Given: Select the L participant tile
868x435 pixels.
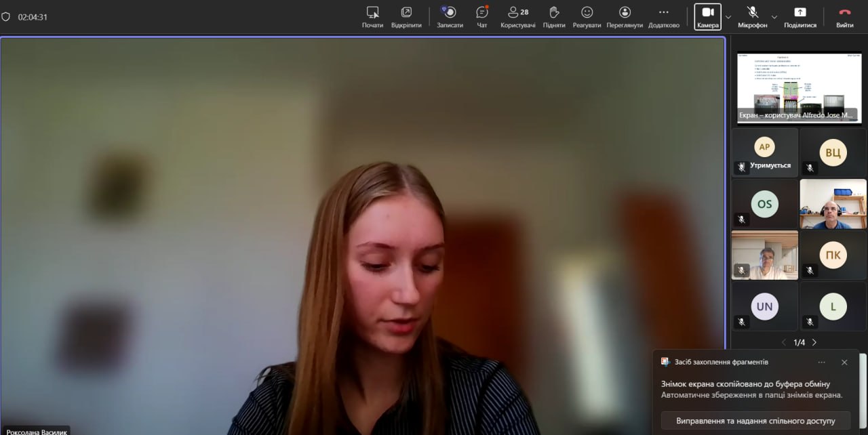Looking at the screenshot, I should (x=833, y=306).
